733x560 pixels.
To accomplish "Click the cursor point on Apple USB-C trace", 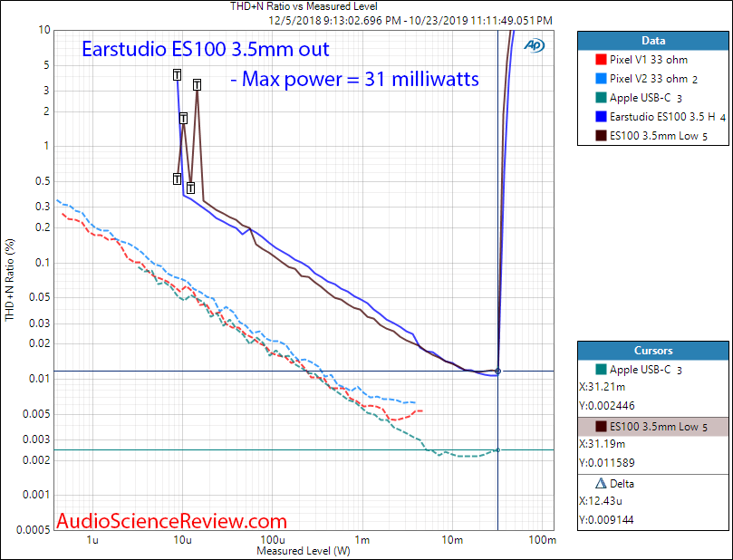I will click(x=497, y=450).
